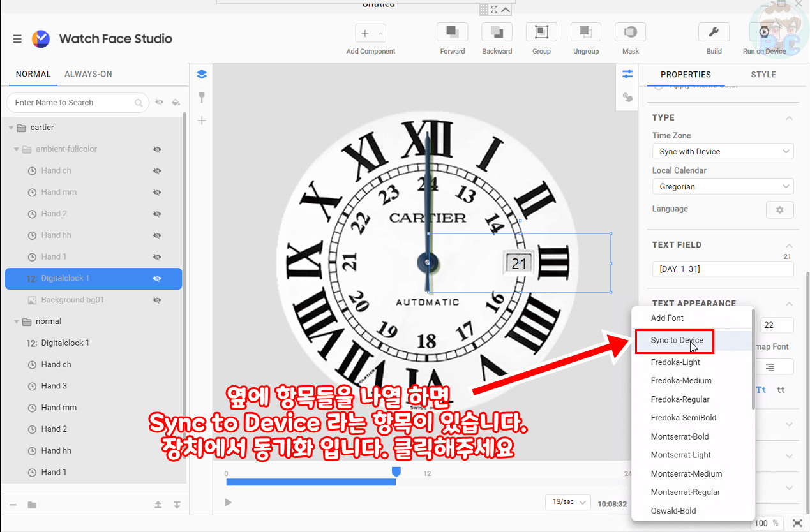This screenshot has width=810, height=532.
Task: Switch to the NORMAL tab
Action: [33, 74]
